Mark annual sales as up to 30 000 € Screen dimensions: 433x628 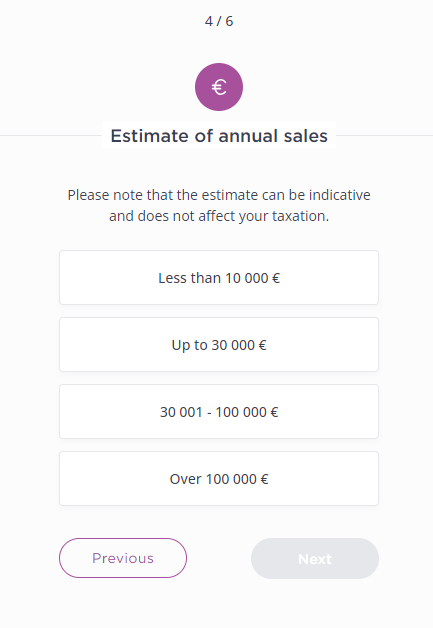pos(219,344)
